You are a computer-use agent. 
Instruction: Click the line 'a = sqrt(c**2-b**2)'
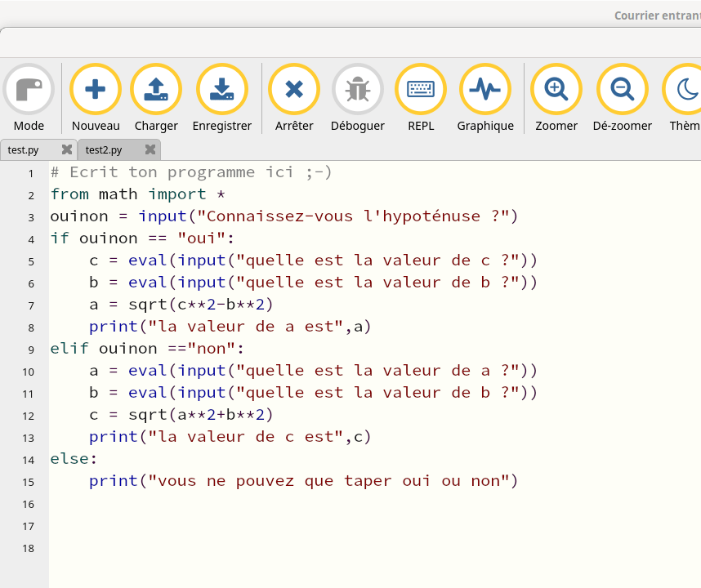tap(181, 305)
